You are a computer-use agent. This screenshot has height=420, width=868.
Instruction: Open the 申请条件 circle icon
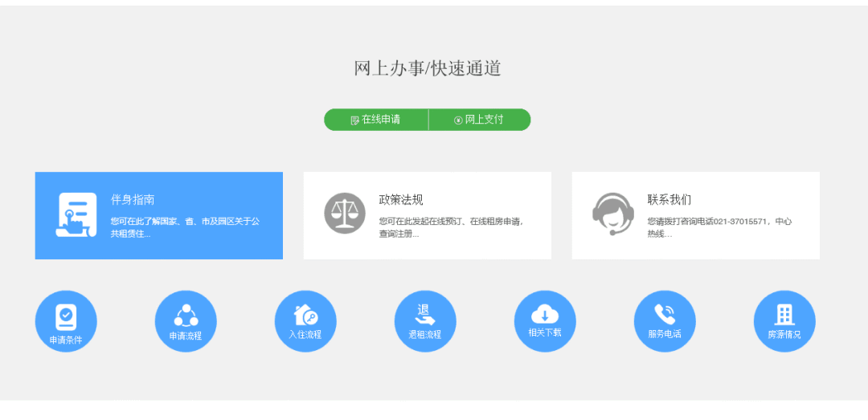(x=66, y=321)
